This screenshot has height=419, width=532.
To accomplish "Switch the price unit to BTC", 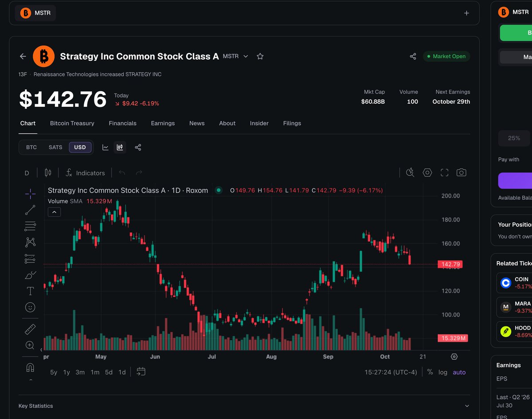I will [x=31, y=147].
